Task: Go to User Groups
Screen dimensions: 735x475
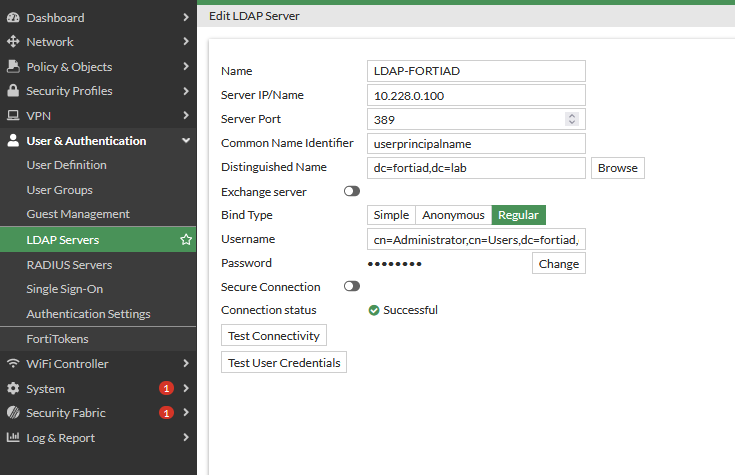Action: [x=59, y=190]
